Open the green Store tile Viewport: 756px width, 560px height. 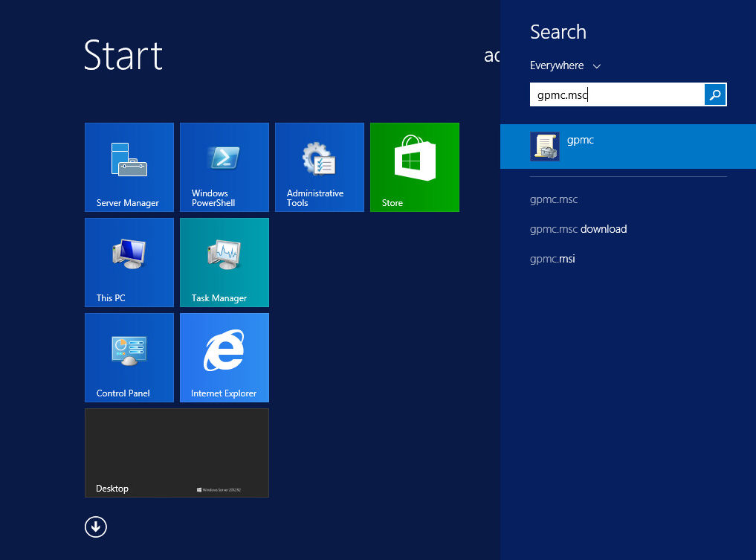(x=415, y=167)
